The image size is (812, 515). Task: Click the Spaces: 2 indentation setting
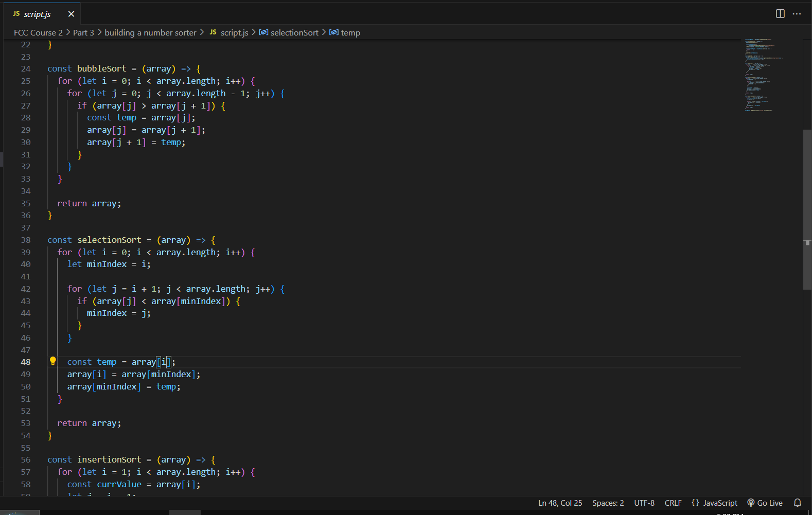click(x=608, y=503)
